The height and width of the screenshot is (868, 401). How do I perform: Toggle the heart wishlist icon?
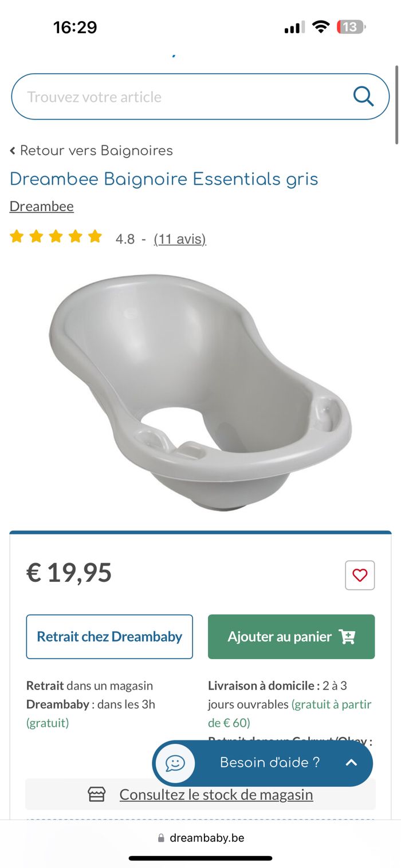coord(360,575)
